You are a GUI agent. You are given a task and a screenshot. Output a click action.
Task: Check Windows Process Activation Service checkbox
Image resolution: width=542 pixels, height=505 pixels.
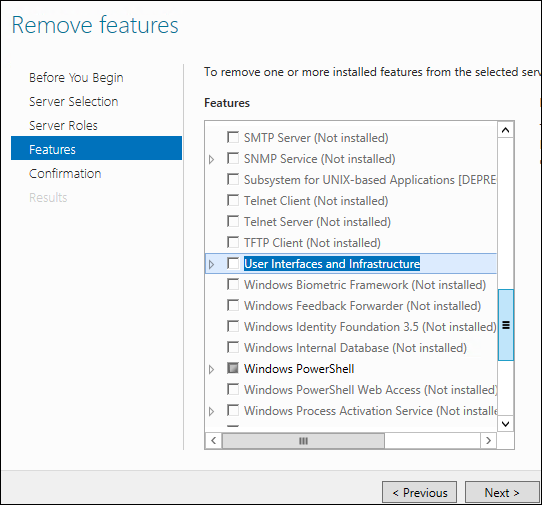(x=233, y=411)
